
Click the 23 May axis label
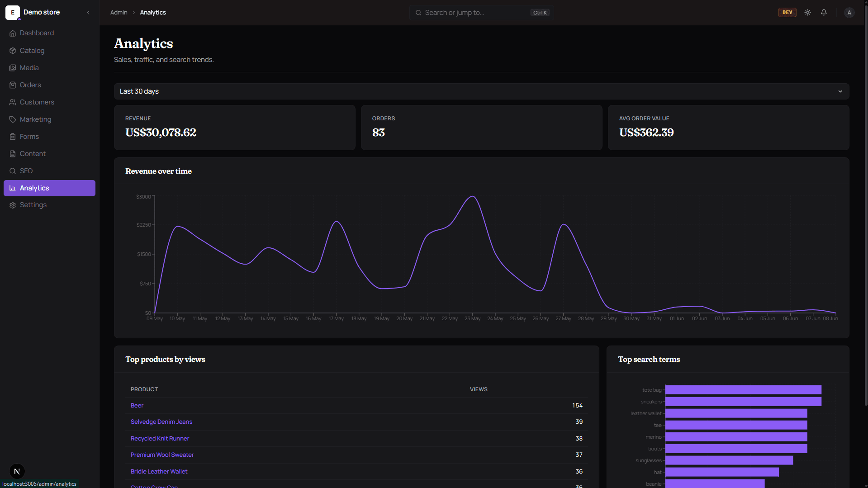pos(472,319)
